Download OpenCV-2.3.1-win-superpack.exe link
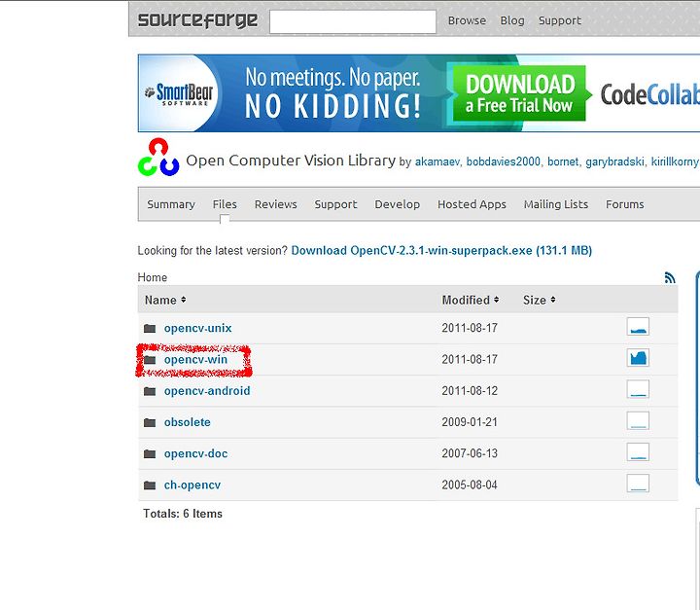This screenshot has width=700, height=610. 441,250
